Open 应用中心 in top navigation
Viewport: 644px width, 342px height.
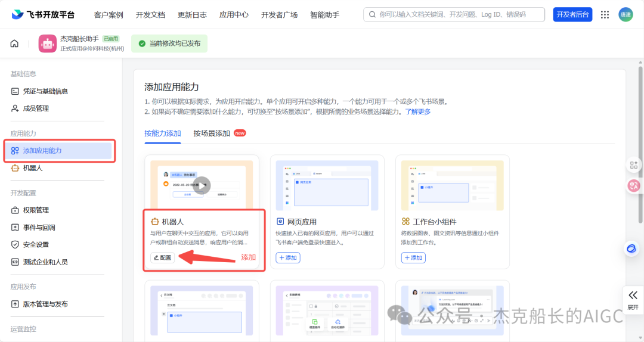(x=234, y=15)
